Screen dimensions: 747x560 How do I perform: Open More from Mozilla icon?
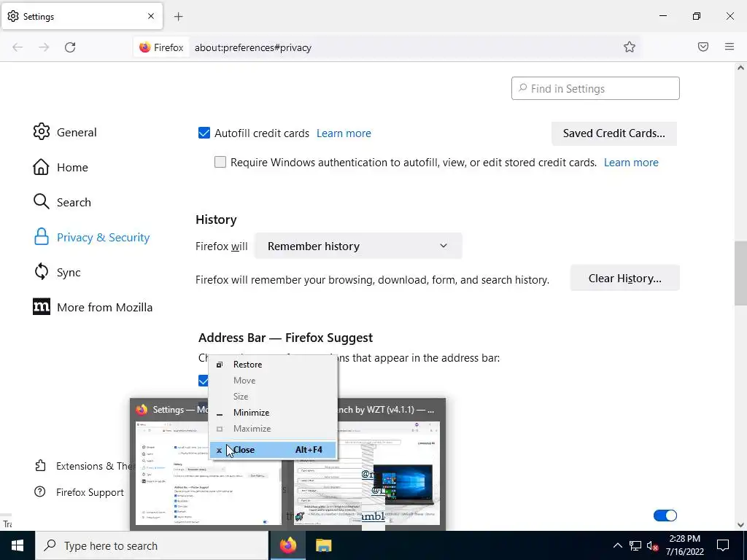click(x=42, y=307)
